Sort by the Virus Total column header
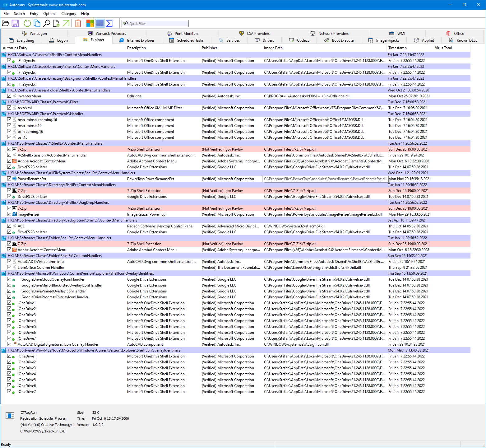 (451, 48)
